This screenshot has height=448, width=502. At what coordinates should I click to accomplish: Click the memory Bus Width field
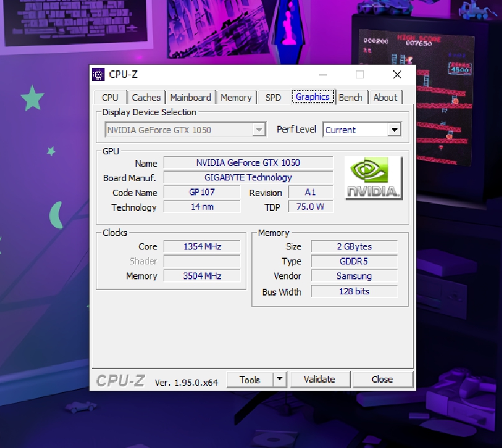[354, 291]
